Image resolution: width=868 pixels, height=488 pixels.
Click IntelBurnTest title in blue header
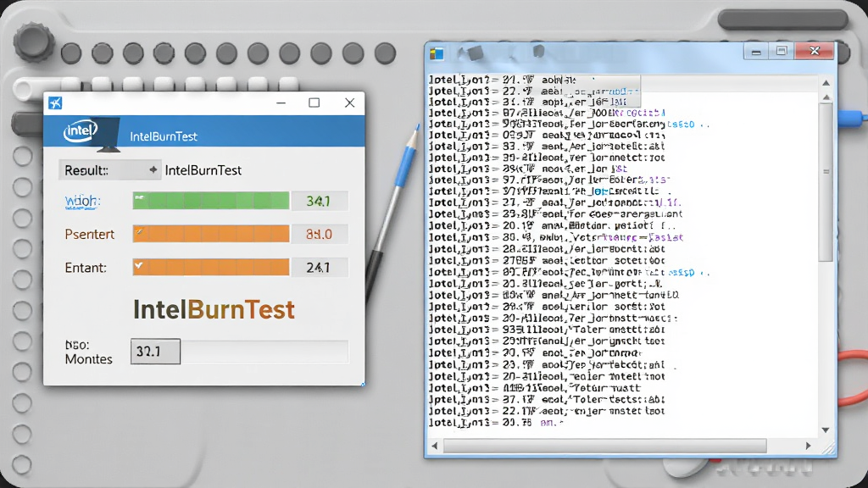click(x=164, y=136)
